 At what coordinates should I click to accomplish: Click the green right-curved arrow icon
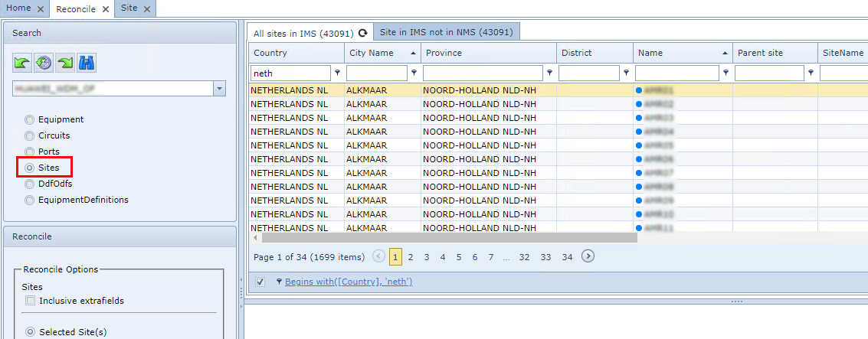pos(65,63)
